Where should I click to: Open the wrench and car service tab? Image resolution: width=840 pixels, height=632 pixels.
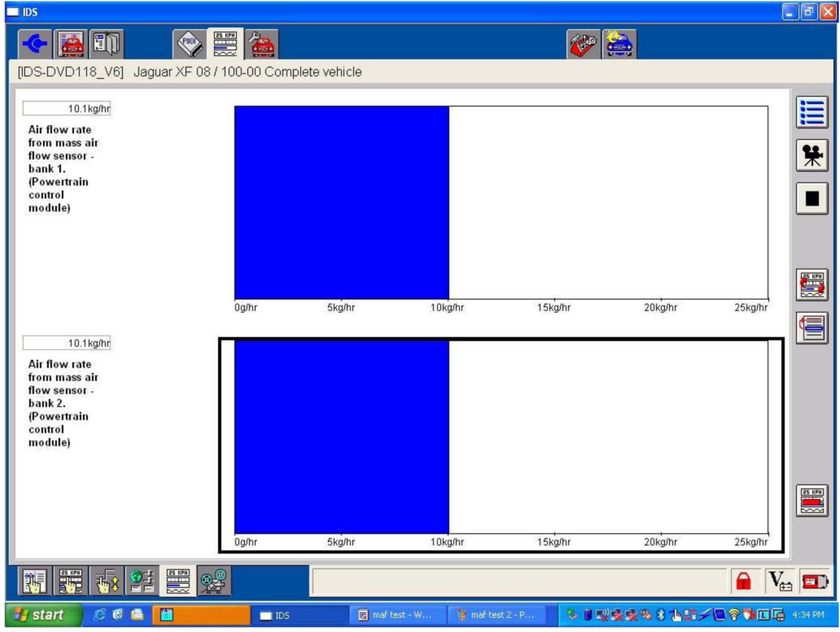(x=262, y=44)
